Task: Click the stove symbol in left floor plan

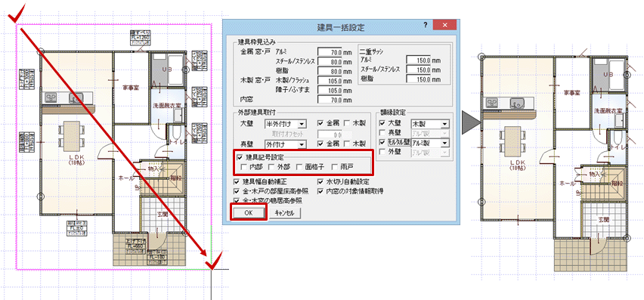Action: coord(51,97)
